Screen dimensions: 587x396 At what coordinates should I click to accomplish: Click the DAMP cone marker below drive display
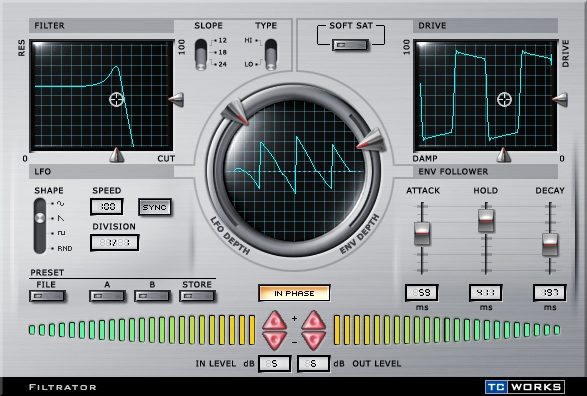(x=504, y=155)
